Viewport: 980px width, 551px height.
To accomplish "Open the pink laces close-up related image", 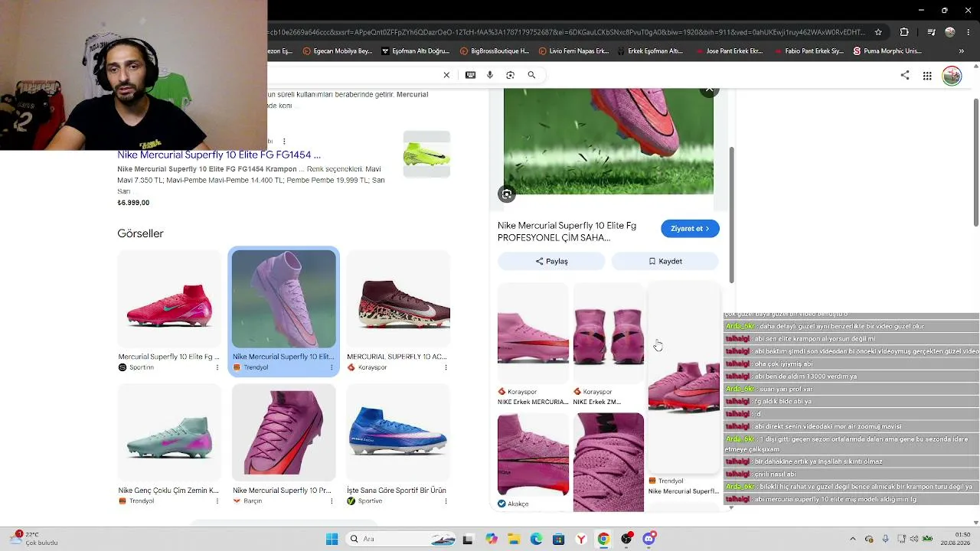I will tap(609, 461).
